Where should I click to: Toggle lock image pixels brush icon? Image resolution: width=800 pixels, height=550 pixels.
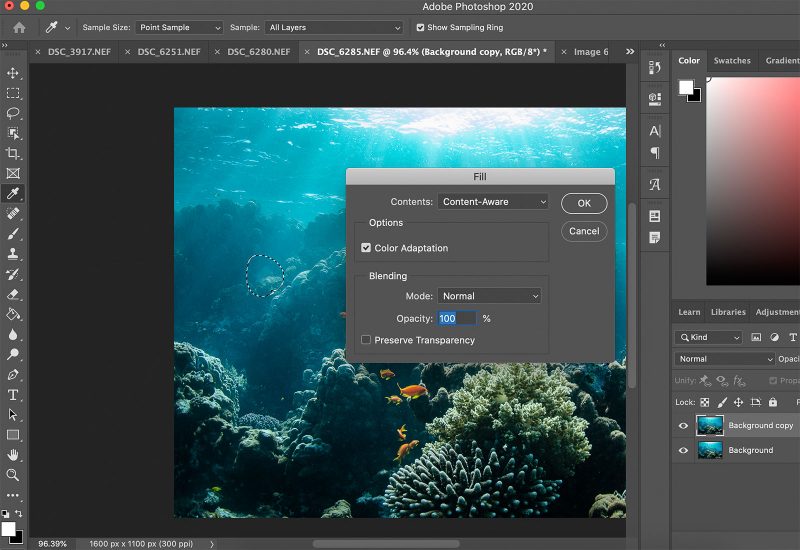[722, 402]
